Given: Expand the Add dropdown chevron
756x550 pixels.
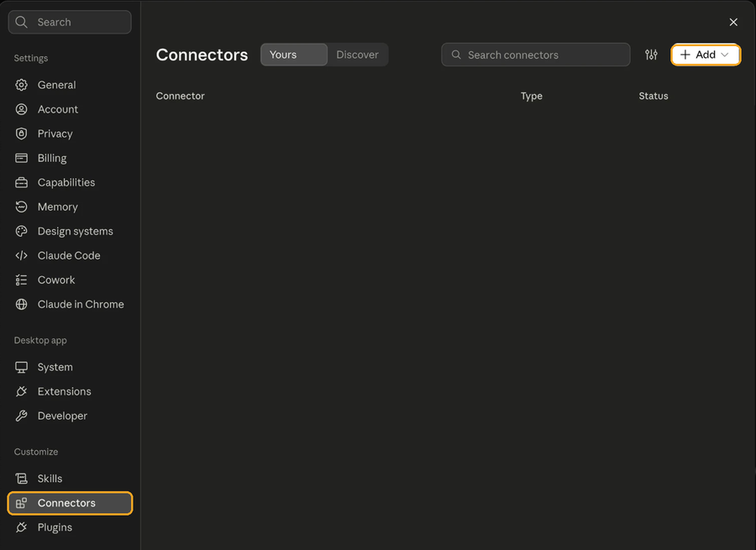Looking at the screenshot, I should (724, 55).
